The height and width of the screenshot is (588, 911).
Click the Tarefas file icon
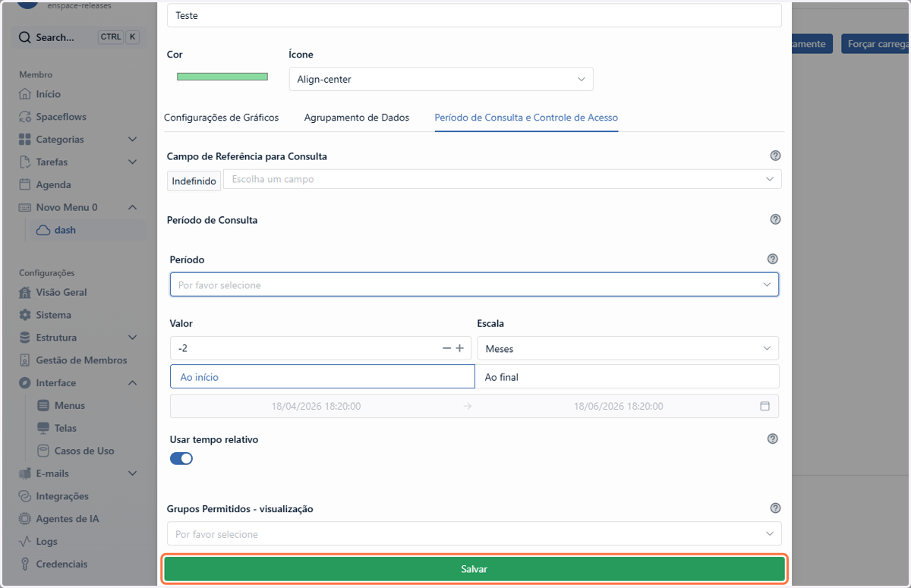(24, 162)
